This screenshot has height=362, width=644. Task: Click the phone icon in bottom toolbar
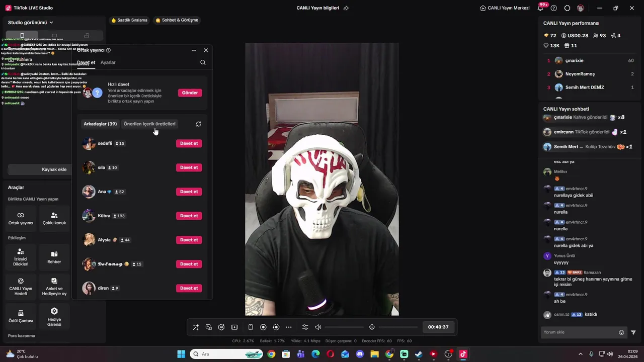(251, 327)
